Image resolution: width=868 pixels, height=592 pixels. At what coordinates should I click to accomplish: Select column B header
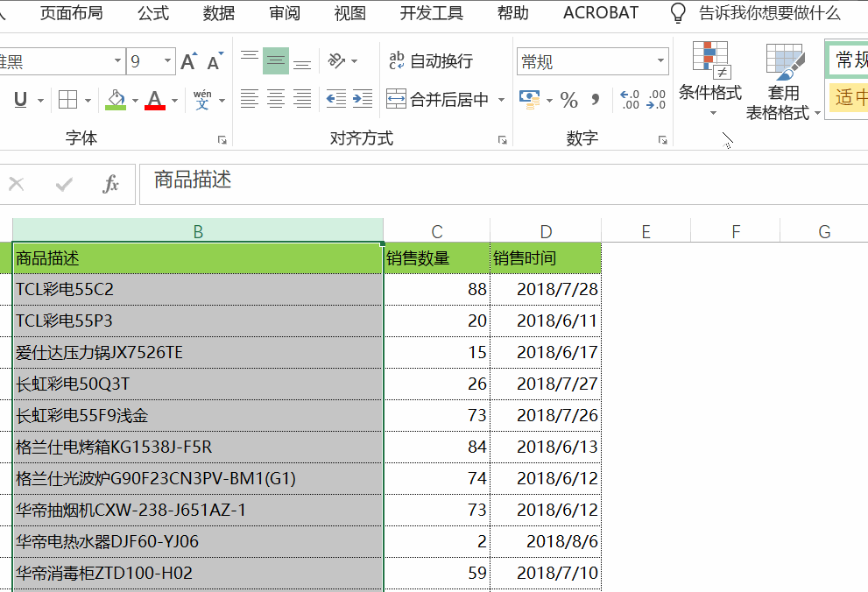[198, 230]
